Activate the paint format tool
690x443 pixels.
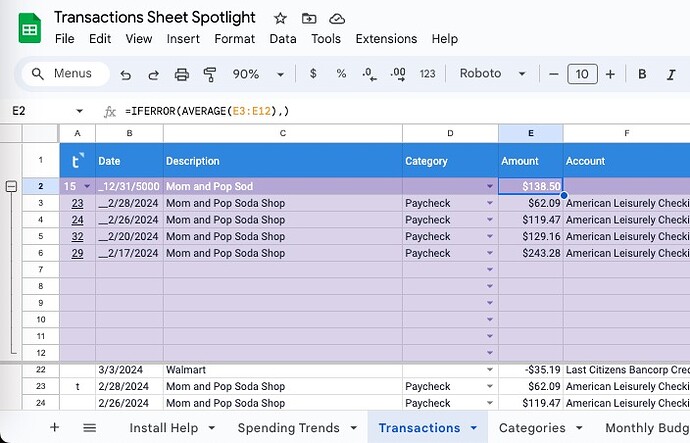point(209,74)
